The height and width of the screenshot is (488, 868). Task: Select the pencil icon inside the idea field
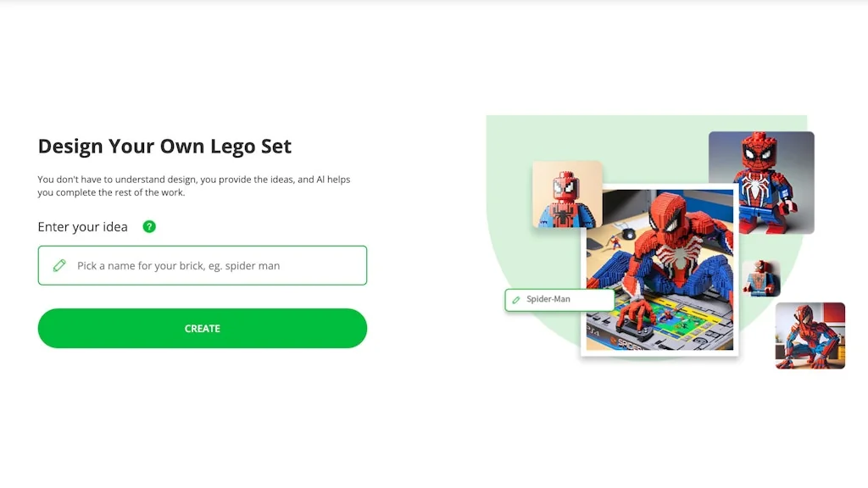[58, 265]
